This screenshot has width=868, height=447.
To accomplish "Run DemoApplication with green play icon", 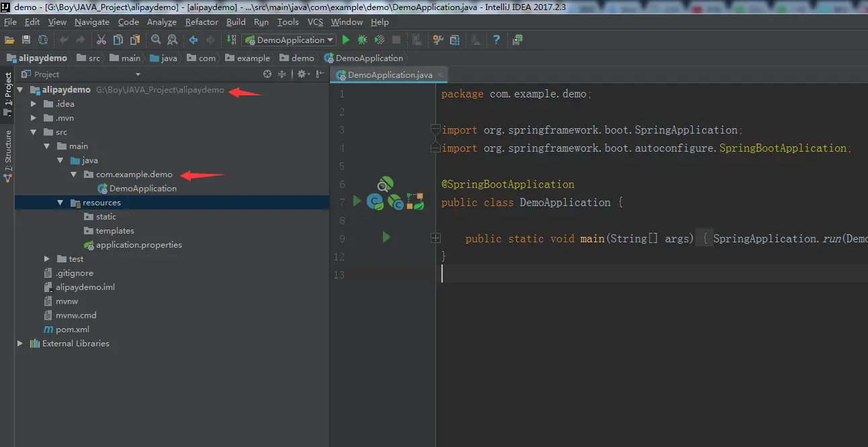I will tap(346, 40).
